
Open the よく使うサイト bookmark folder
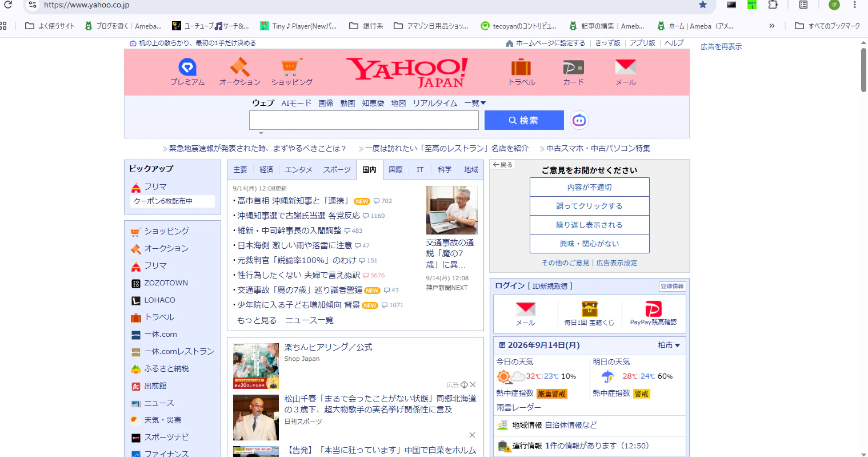click(50, 26)
